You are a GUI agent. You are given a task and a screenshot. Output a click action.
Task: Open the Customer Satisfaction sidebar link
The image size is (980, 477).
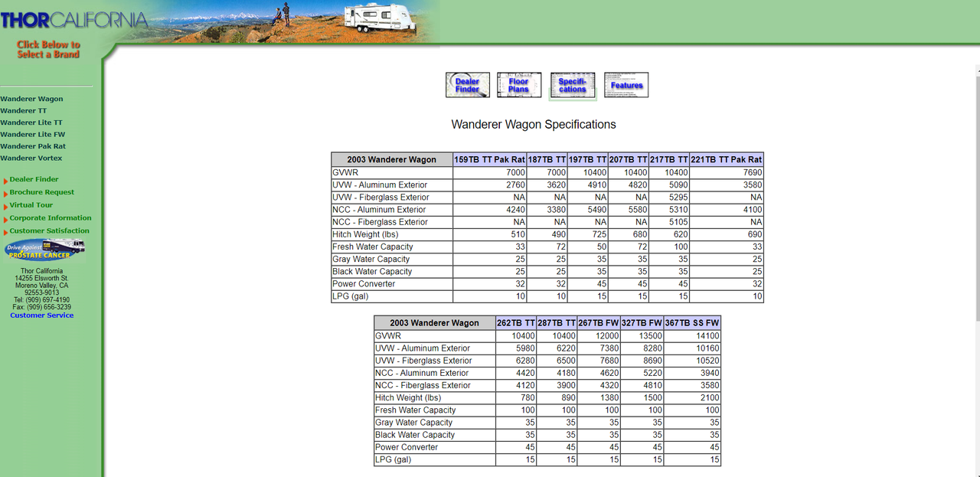(x=49, y=230)
